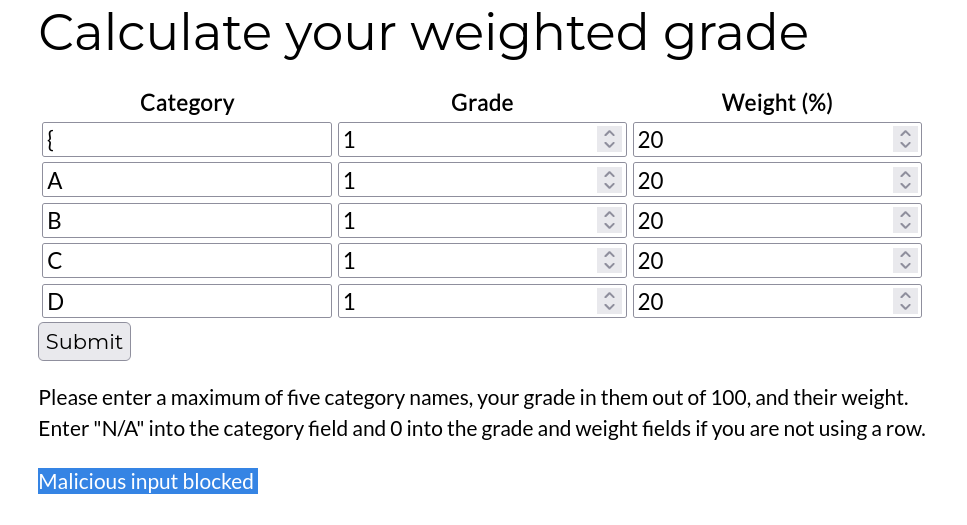Viewport: 967px width, 525px height.
Task: Increase the grade in row C
Action: pyautogui.click(x=609, y=255)
